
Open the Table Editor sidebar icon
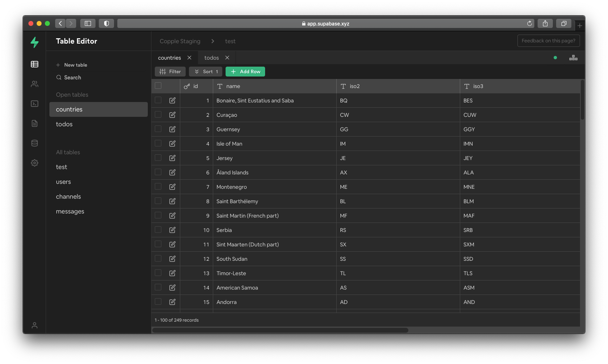[x=35, y=64]
